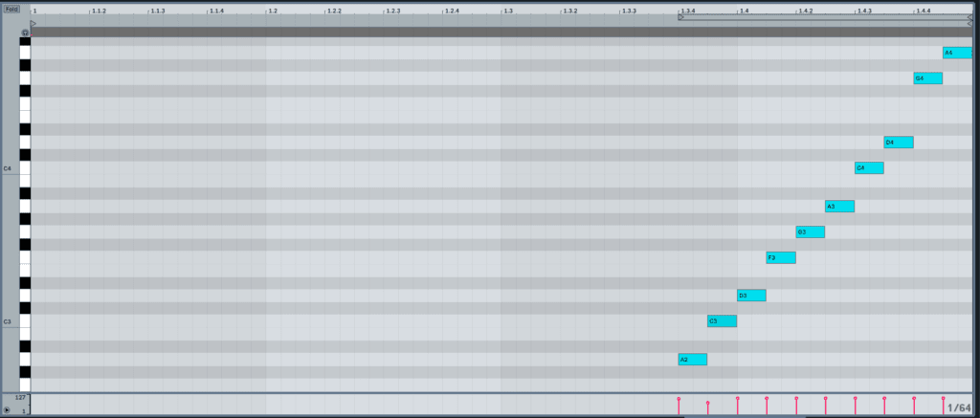Select the D4 note block

[899, 143]
